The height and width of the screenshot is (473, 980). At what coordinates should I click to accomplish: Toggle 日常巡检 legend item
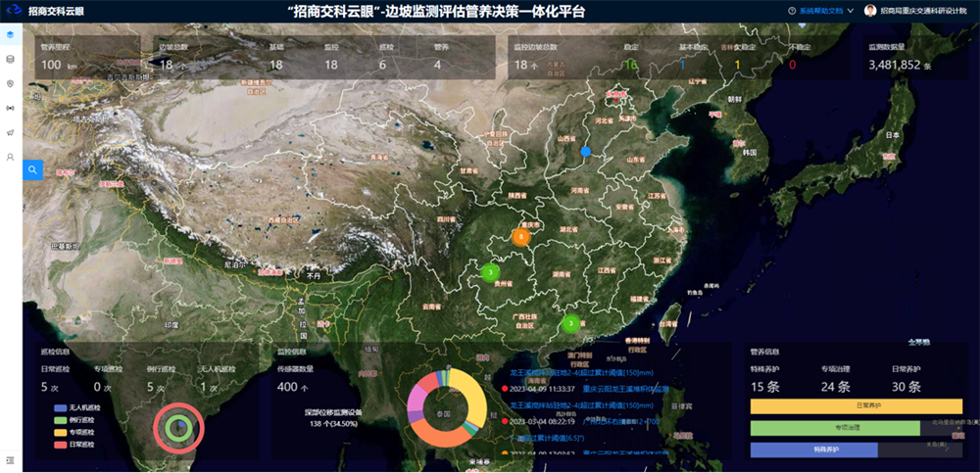73,444
